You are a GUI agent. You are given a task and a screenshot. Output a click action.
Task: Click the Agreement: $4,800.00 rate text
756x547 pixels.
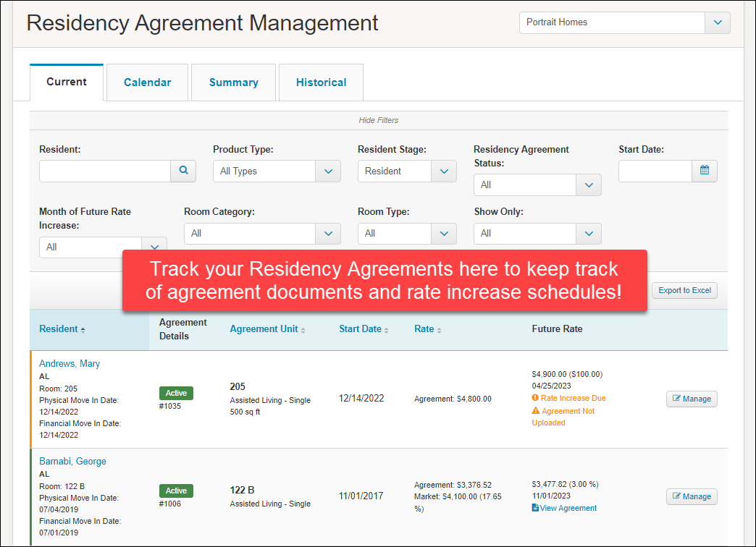453,399
